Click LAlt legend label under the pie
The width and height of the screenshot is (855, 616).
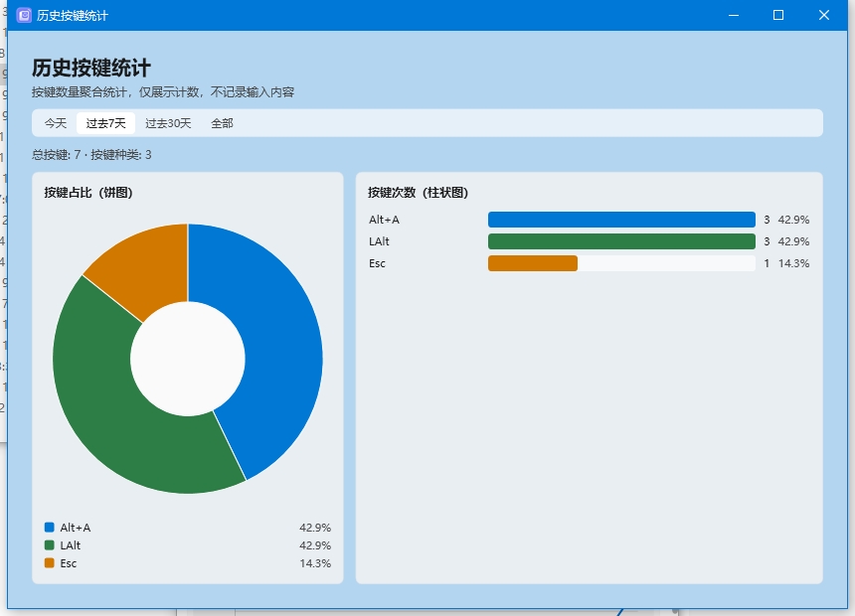[71, 545]
